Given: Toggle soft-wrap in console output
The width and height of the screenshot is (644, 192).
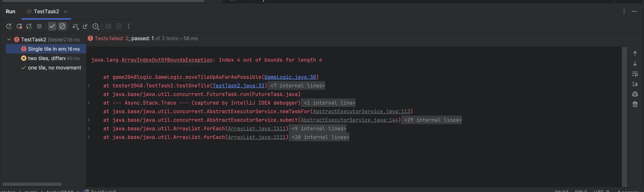Looking at the screenshot, I should click(635, 74).
